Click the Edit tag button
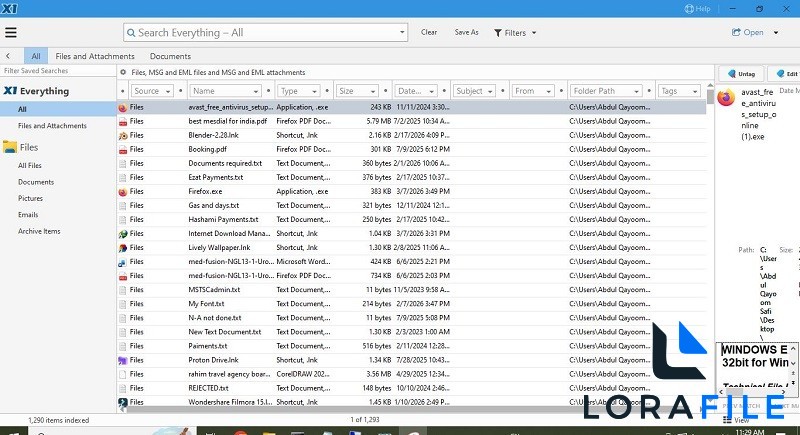800x435 pixels. coord(786,74)
